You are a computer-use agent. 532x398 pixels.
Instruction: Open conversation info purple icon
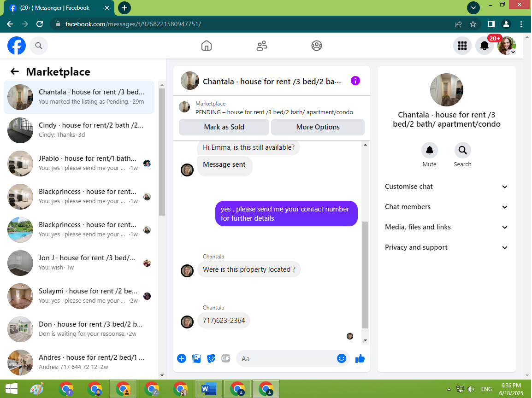355,81
